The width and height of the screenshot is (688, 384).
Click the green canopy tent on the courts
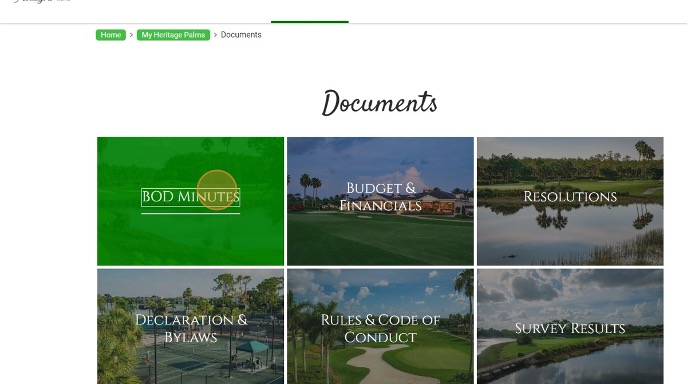click(x=252, y=348)
